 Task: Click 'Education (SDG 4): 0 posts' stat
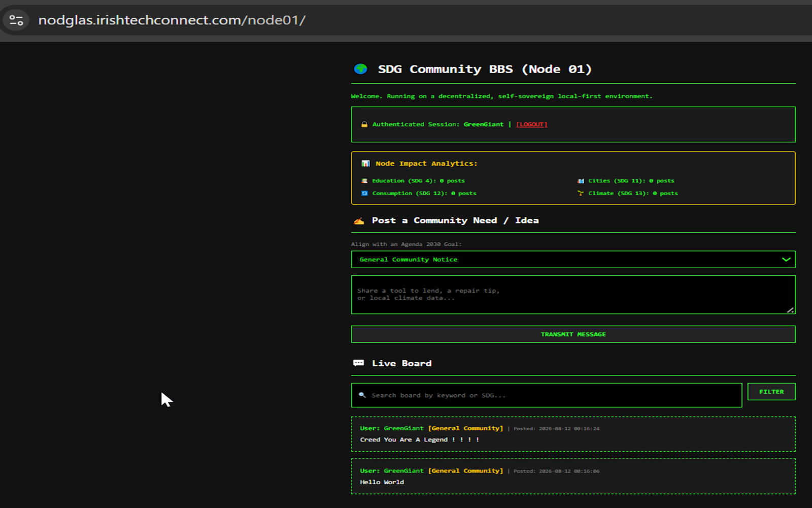tap(418, 181)
